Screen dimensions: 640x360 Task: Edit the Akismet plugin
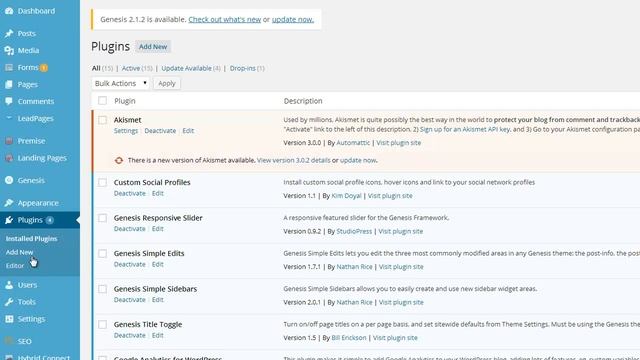click(188, 131)
